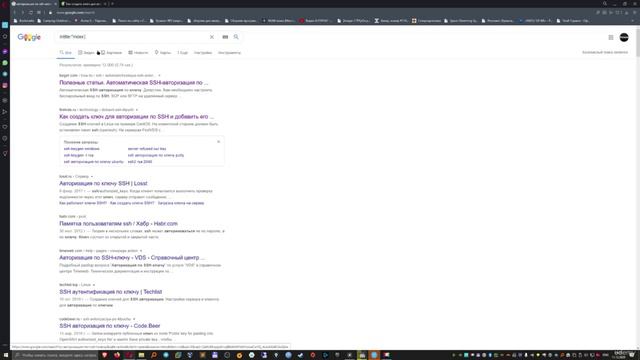Open bookmarks heart icon in sidebar
The height and width of the screenshot is (360, 640).
pyautogui.click(x=5, y=127)
